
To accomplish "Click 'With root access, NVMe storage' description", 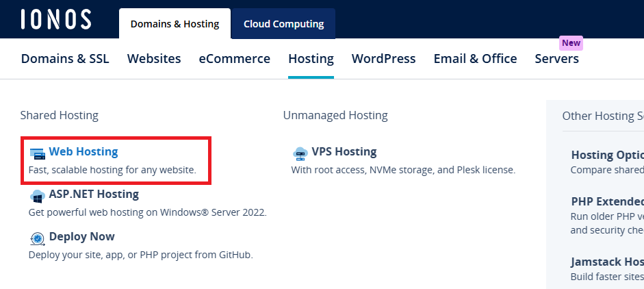I will click(x=403, y=170).
